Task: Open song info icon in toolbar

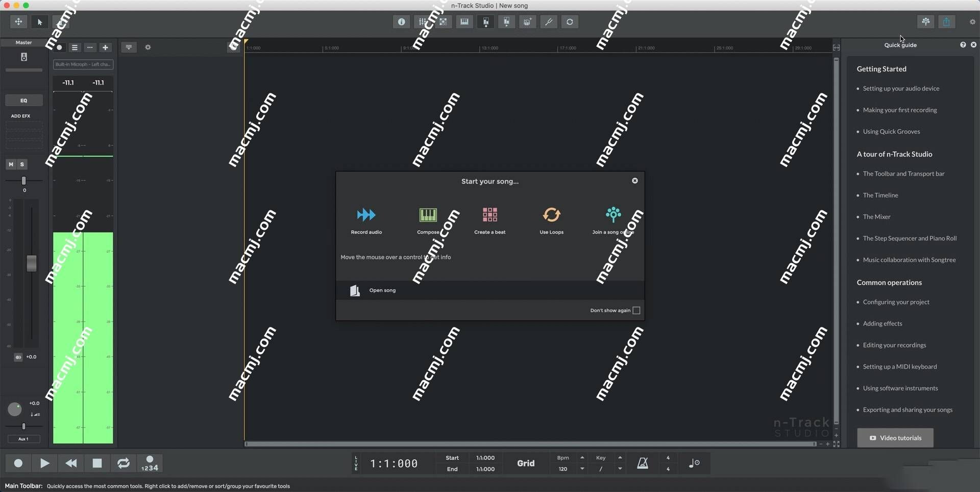Action: pos(402,22)
